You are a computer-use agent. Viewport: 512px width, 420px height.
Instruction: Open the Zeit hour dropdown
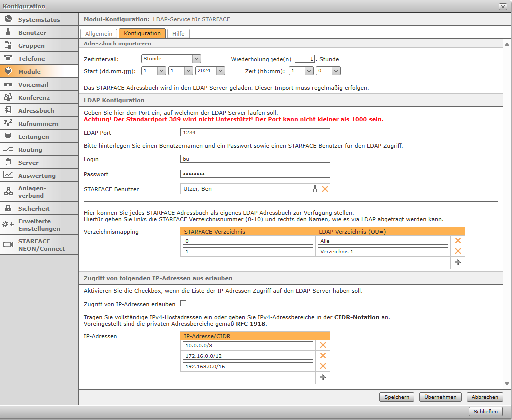(301, 71)
